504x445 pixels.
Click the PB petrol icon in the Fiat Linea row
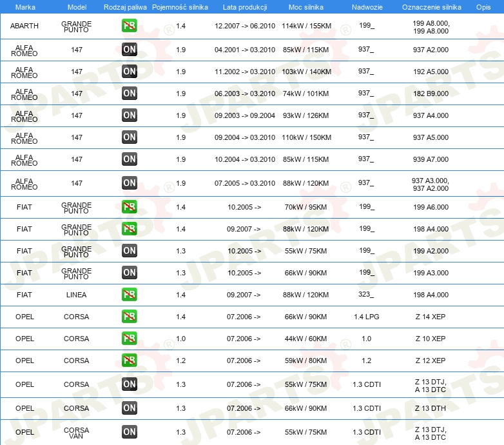point(130,294)
